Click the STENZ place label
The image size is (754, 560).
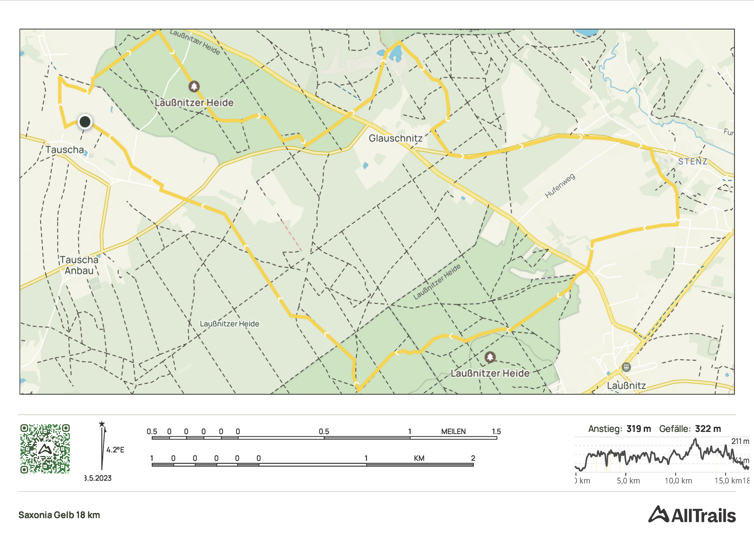[x=693, y=162]
